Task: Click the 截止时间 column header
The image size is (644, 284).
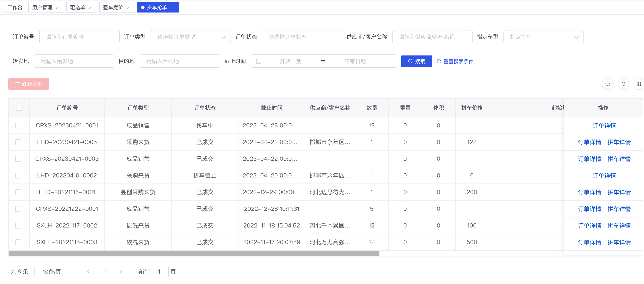Action: pos(271,108)
